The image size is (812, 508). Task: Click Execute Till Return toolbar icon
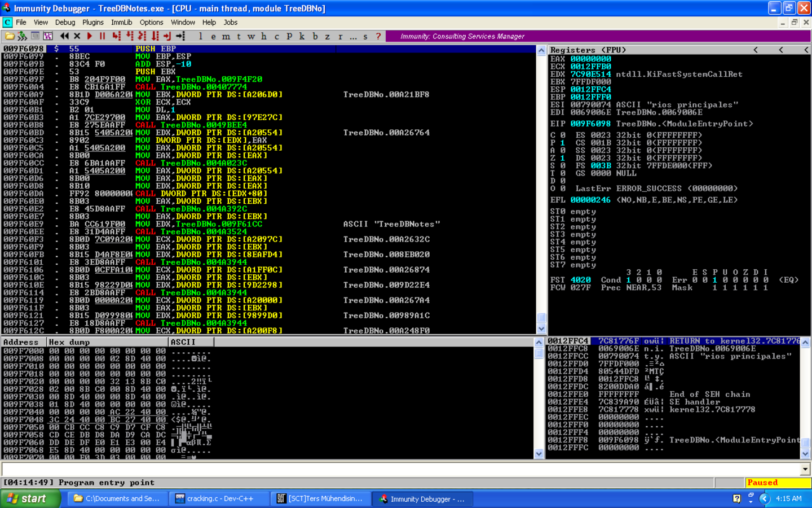tap(167, 36)
